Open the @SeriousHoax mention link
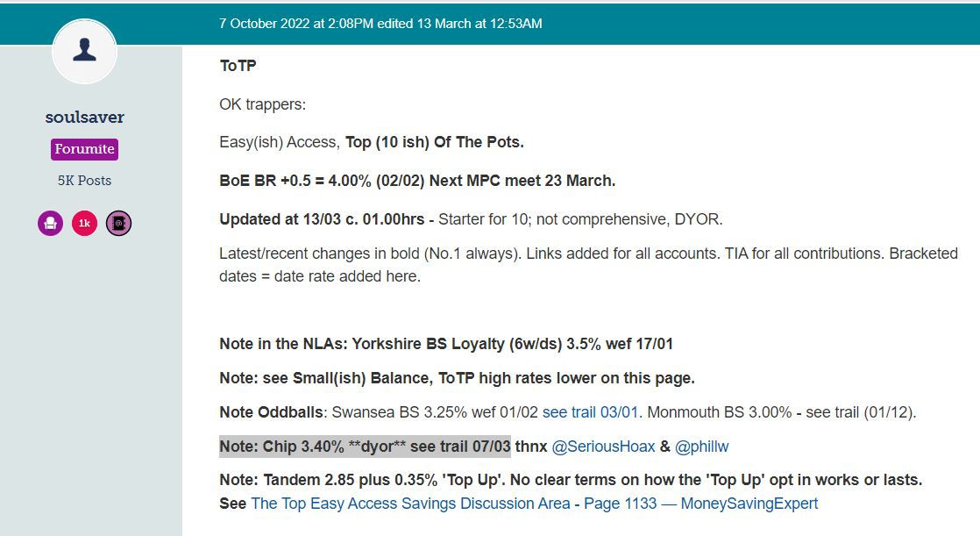This screenshot has height=536, width=980. pyautogui.click(x=603, y=447)
